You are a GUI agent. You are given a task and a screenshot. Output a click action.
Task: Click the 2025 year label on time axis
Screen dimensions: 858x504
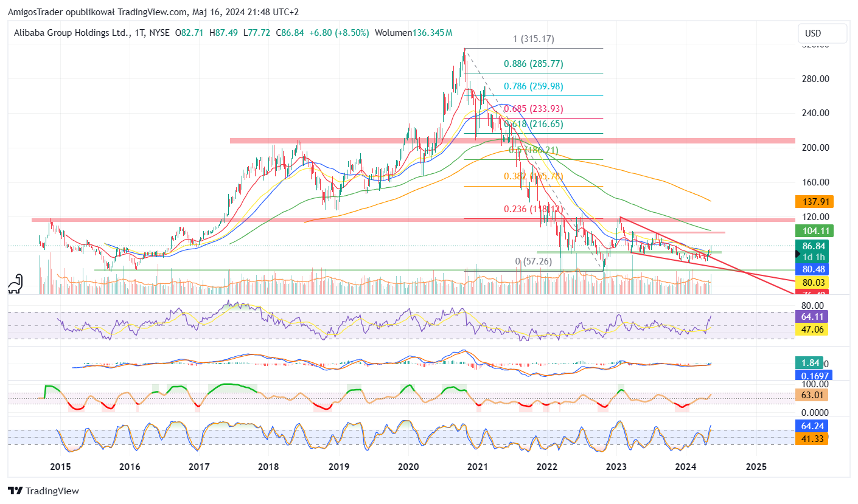(x=756, y=467)
